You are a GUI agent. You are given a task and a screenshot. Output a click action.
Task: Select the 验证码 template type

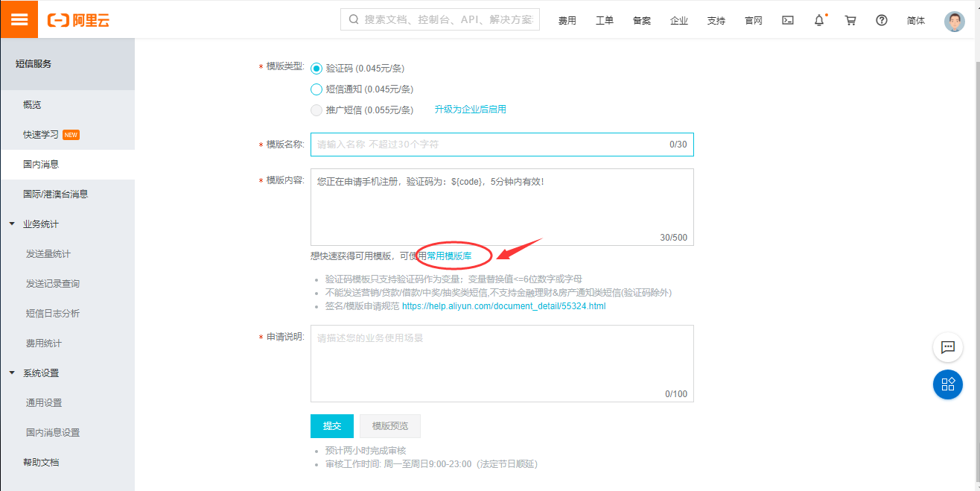point(316,67)
